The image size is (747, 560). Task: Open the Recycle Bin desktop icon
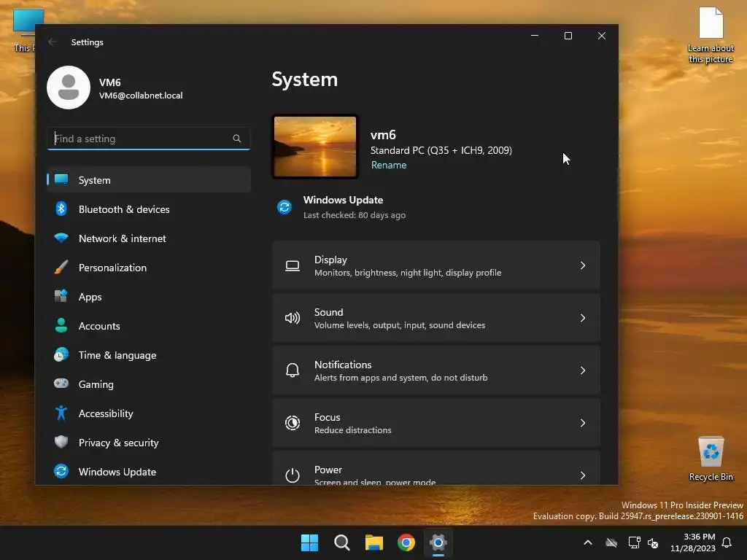[x=711, y=459]
